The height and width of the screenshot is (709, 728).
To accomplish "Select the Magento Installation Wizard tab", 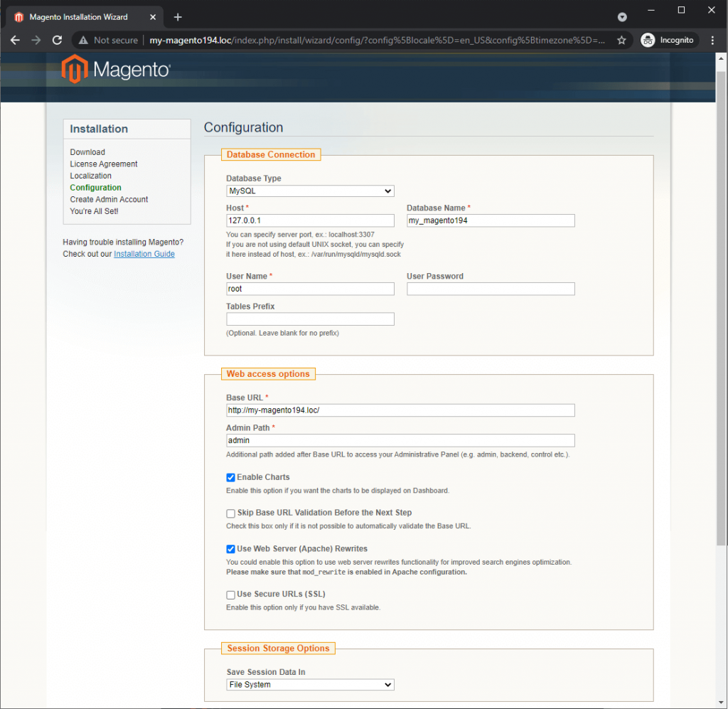I will pyautogui.click(x=78, y=17).
